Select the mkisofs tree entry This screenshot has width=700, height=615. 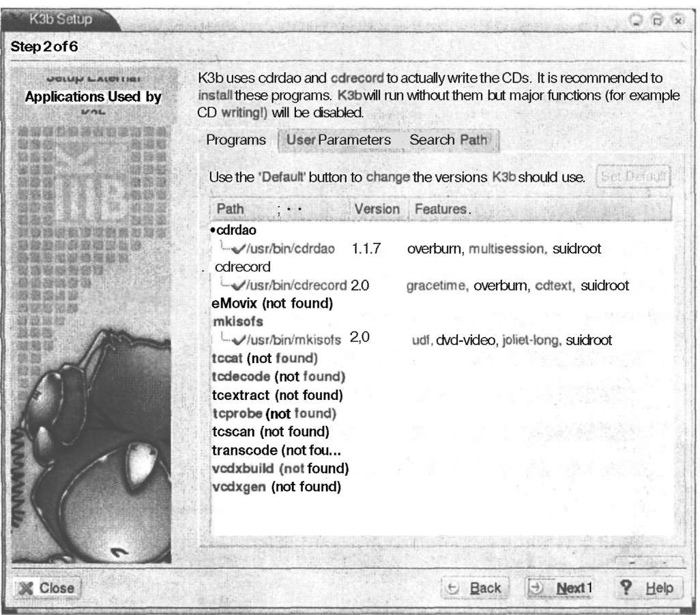pos(238,321)
